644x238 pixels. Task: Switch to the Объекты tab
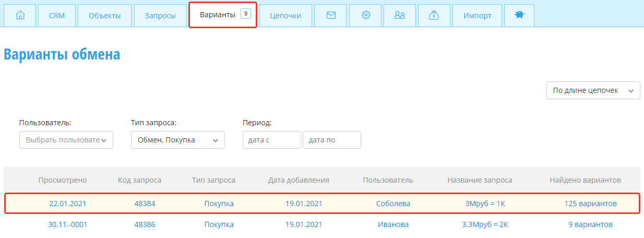click(x=104, y=16)
